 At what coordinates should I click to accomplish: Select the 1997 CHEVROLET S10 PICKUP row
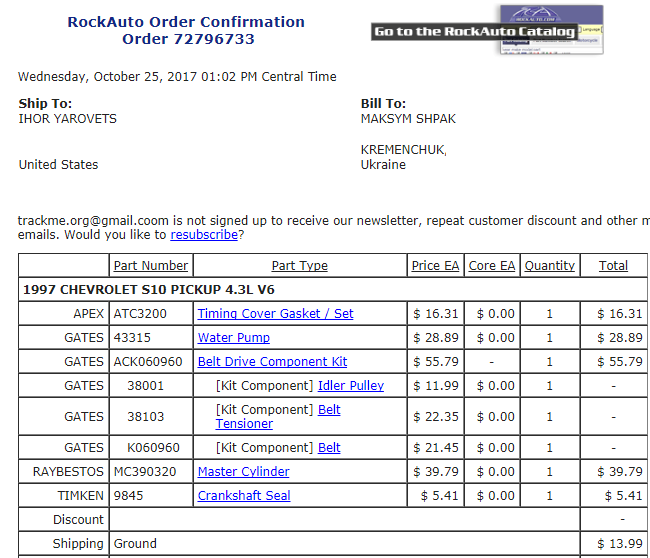333,289
